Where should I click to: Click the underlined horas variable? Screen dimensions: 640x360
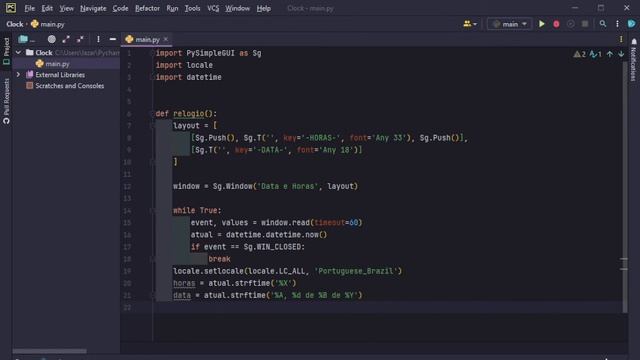(x=184, y=283)
